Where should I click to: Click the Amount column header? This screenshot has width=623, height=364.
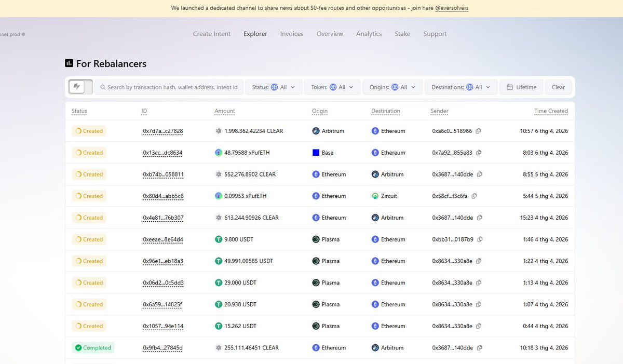(225, 111)
